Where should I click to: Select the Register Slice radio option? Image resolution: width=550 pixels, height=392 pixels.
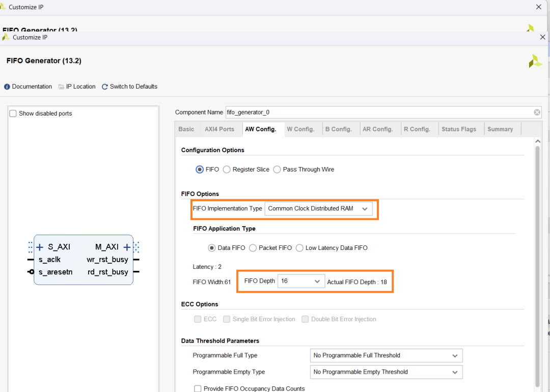tap(227, 170)
